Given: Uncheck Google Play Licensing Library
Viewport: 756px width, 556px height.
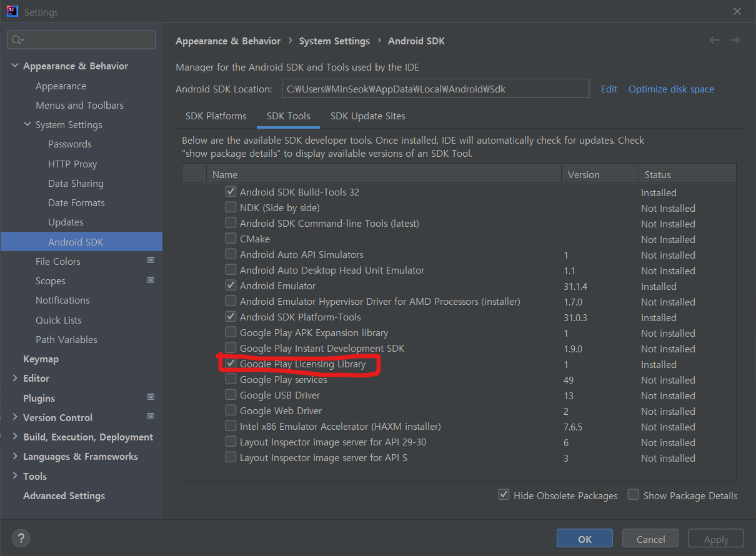Looking at the screenshot, I should click(x=231, y=364).
